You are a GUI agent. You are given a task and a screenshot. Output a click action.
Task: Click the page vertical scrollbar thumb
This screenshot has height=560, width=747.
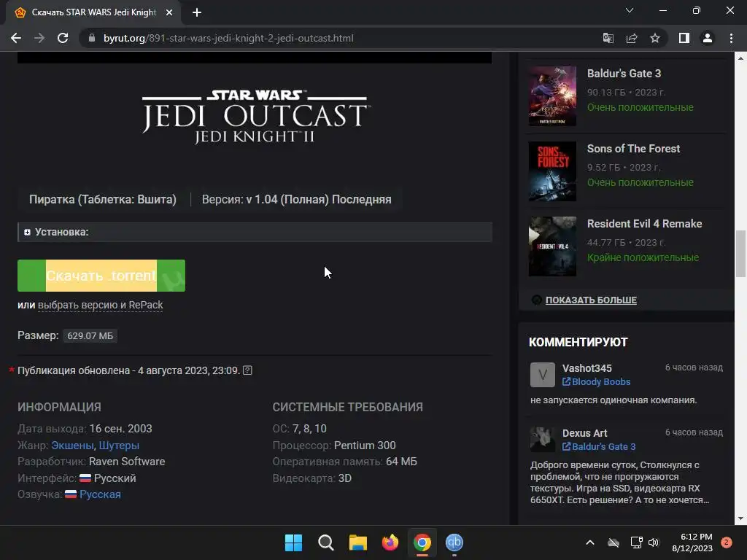pyautogui.click(x=740, y=253)
